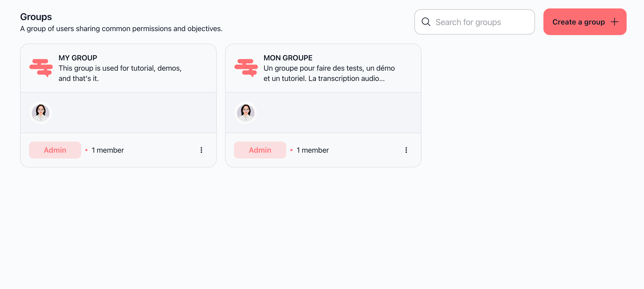Screen dimensions: 644x289
Task: Click 1 member label in MON GROUPE
Action: point(313,150)
